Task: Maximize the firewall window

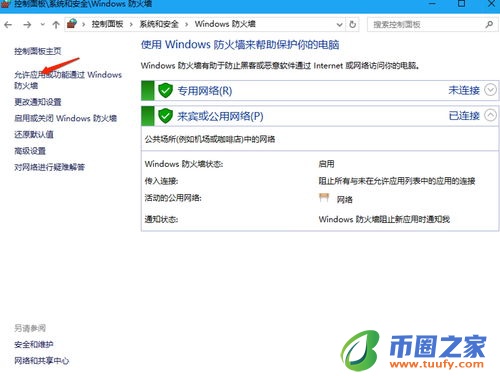Action: (461, 4)
